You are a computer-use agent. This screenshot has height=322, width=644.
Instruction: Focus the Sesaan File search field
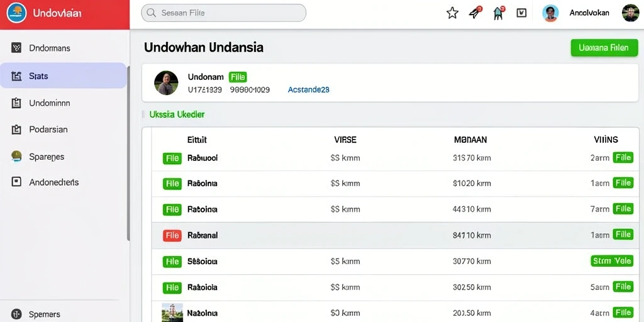point(223,13)
